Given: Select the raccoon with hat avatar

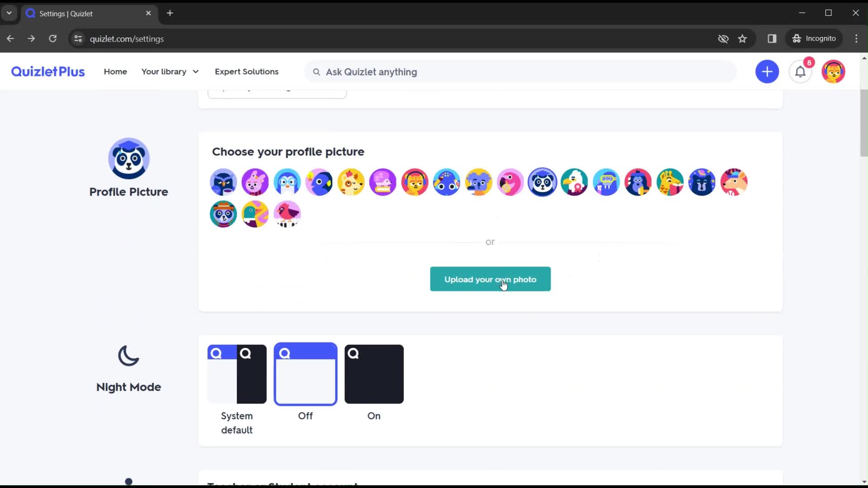Looking at the screenshot, I should click(223, 213).
